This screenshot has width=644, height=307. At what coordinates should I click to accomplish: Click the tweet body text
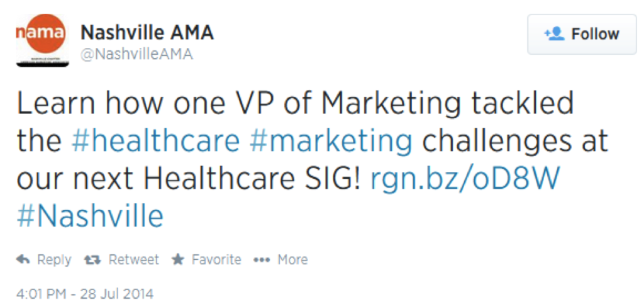click(312, 160)
